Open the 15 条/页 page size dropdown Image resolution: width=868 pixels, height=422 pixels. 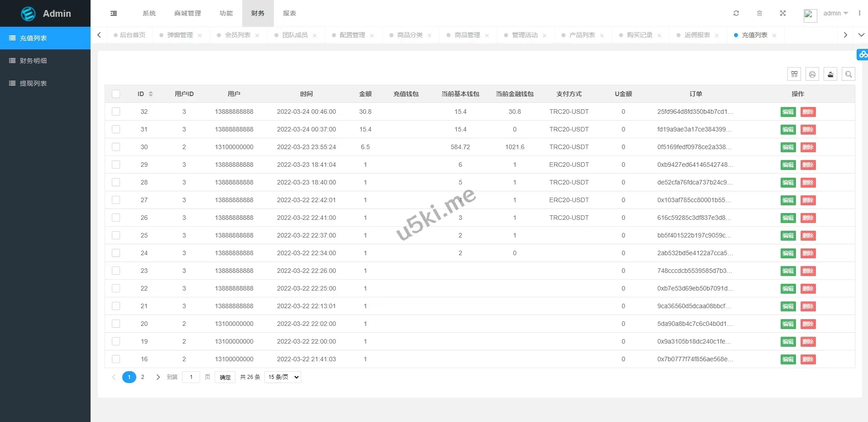283,377
